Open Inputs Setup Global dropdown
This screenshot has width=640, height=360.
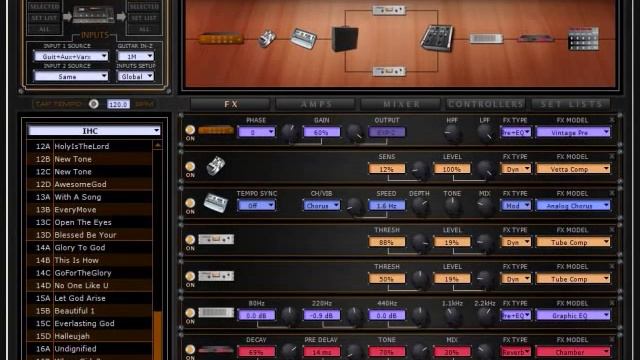point(136,76)
